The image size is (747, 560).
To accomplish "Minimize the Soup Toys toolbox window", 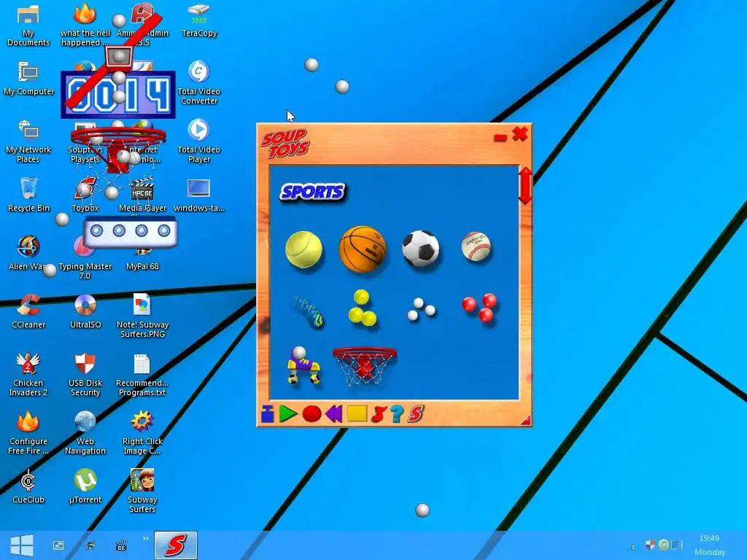I will coord(500,138).
